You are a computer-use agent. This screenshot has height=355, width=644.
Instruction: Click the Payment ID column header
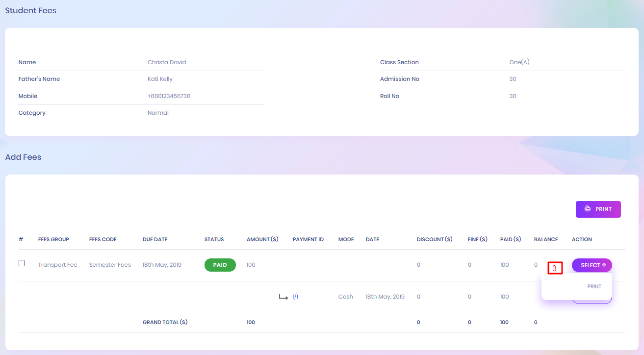[x=308, y=239]
